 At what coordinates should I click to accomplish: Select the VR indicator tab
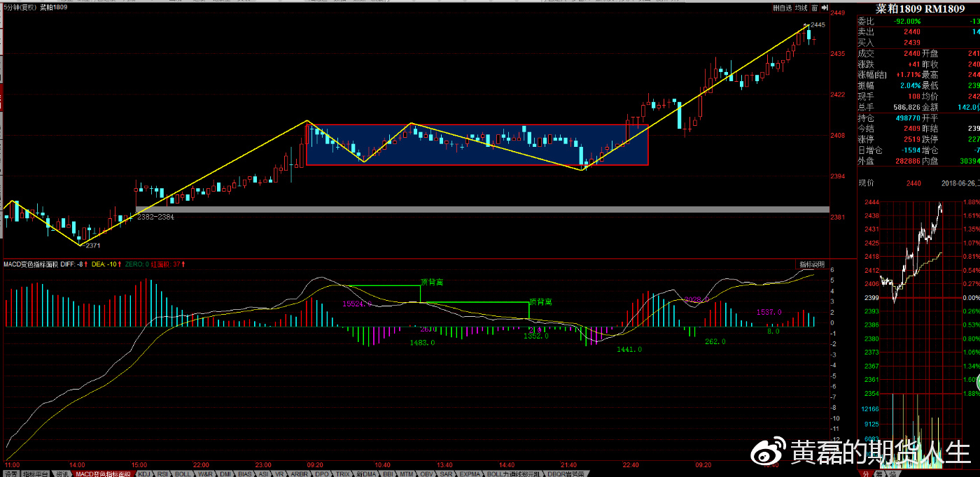click(x=279, y=474)
